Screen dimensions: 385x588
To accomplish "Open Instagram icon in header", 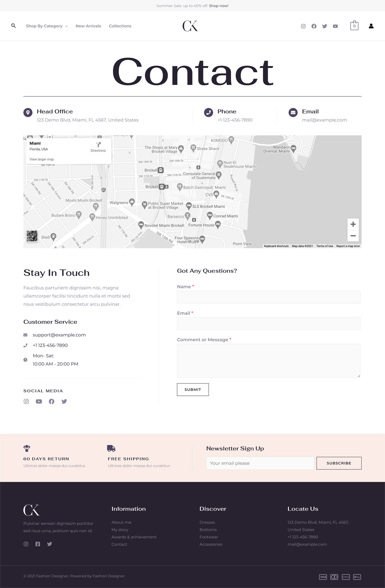I will [x=303, y=26].
